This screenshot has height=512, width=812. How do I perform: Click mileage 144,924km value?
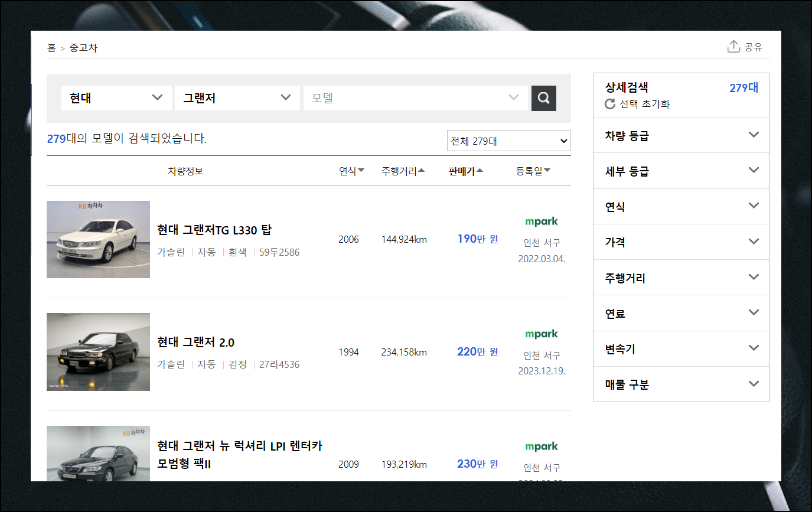pos(404,239)
